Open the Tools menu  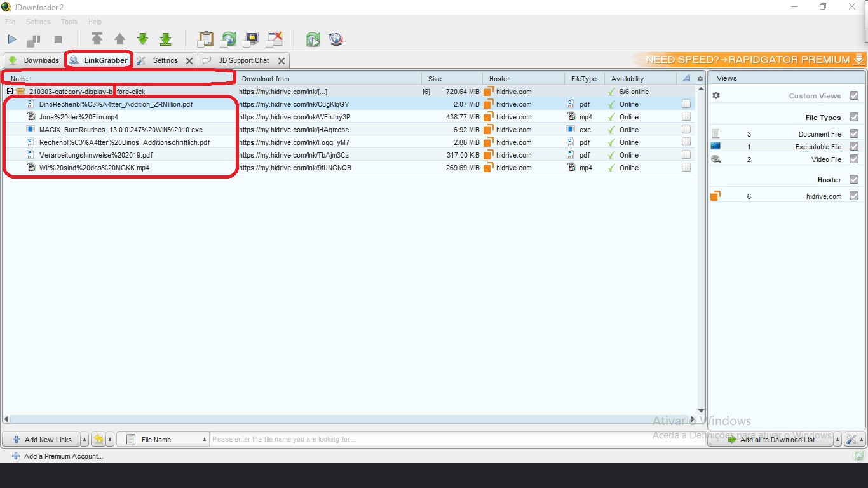click(69, 22)
